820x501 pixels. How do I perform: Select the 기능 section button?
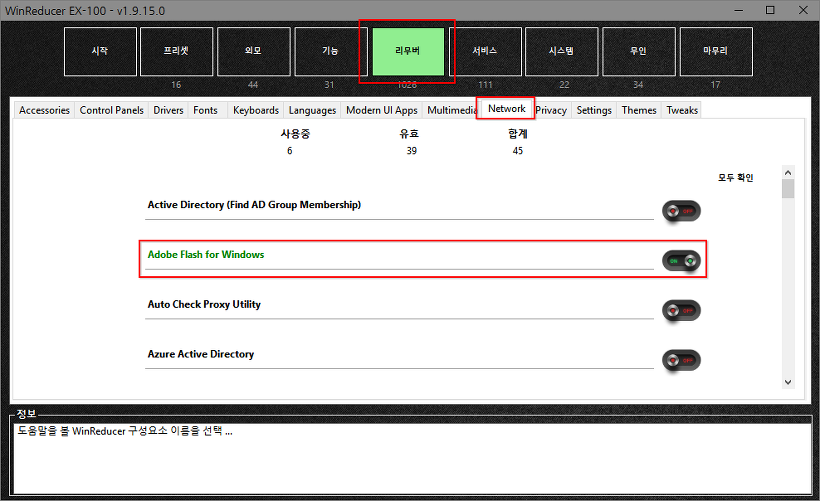pos(330,51)
